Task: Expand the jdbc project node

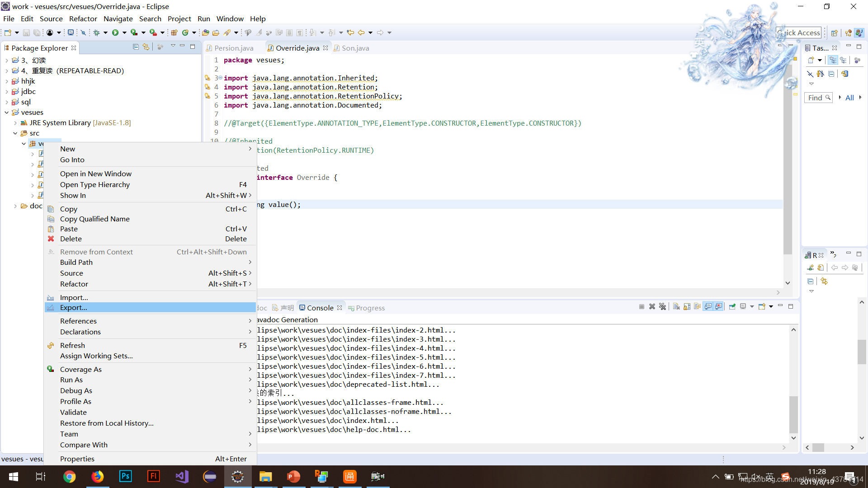Action: (6, 91)
